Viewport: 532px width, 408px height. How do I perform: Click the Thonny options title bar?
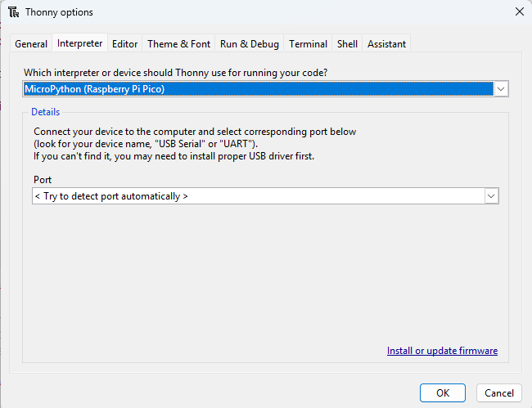coord(246,12)
